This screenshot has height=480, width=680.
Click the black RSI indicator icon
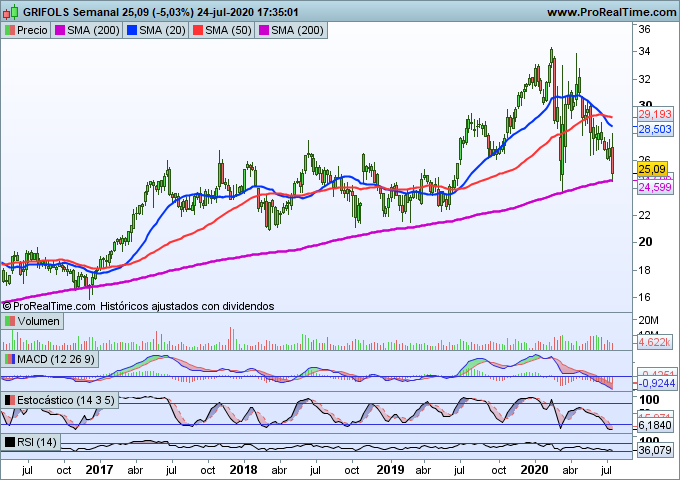(10, 441)
